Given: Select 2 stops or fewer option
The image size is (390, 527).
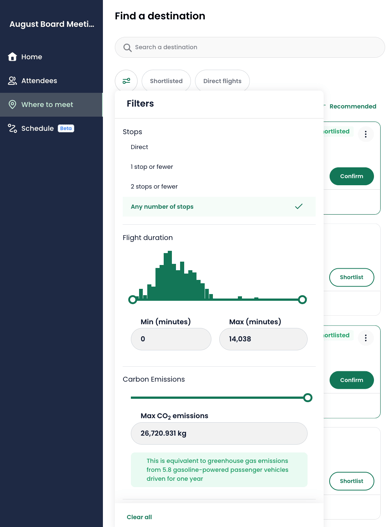Looking at the screenshot, I should (219, 187).
